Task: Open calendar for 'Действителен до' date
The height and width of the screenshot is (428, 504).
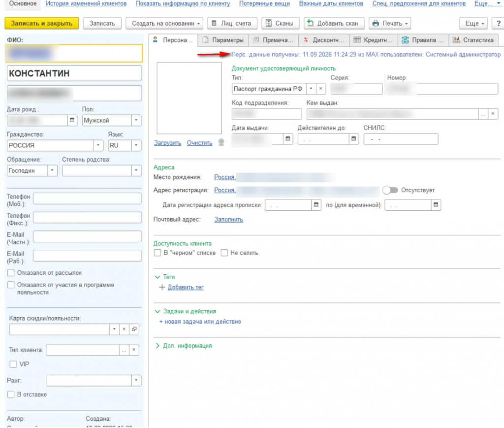Action: [353, 139]
